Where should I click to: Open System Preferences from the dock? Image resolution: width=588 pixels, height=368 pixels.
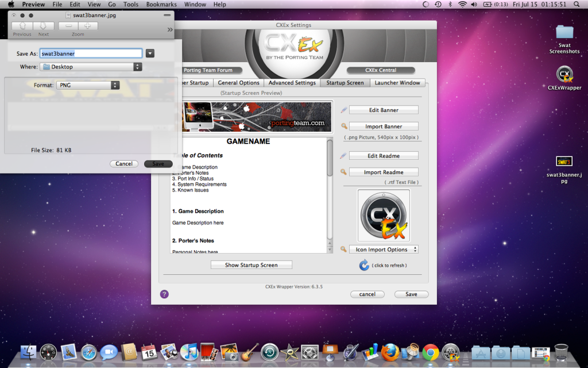click(310, 352)
